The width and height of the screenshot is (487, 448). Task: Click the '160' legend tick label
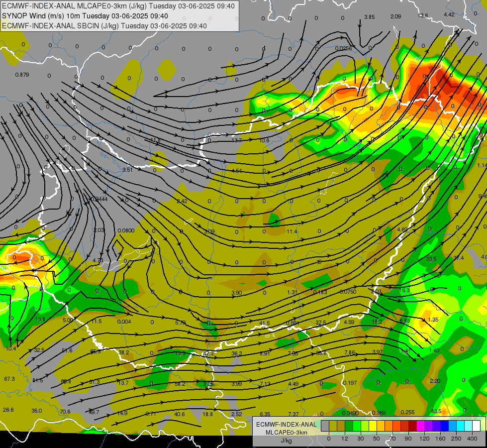point(440,439)
